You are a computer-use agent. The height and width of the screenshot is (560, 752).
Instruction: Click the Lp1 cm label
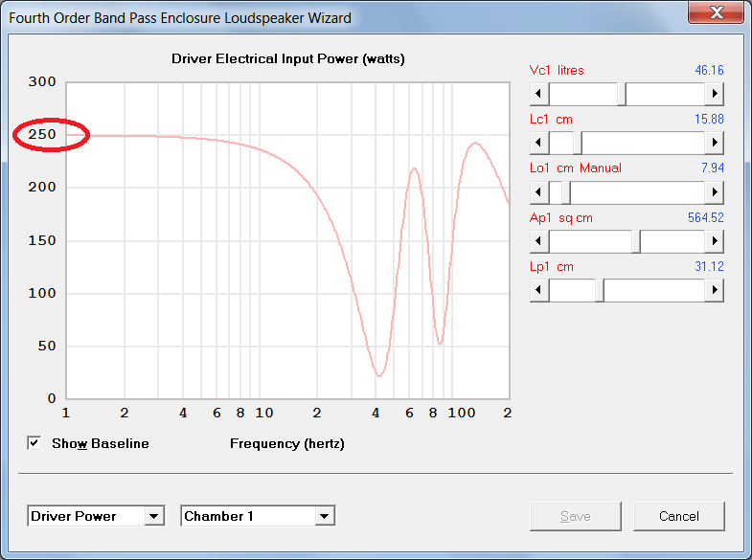click(x=552, y=267)
